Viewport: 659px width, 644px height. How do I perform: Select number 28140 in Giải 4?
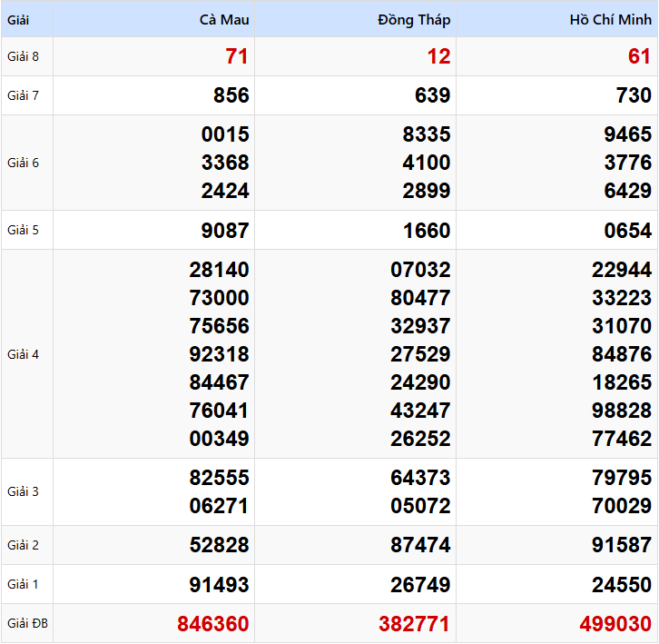219,270
